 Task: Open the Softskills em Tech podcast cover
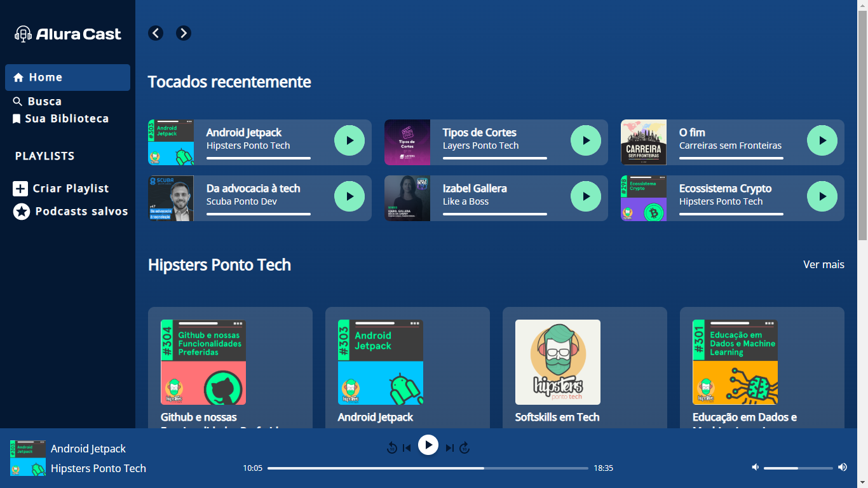coord(557,362)
